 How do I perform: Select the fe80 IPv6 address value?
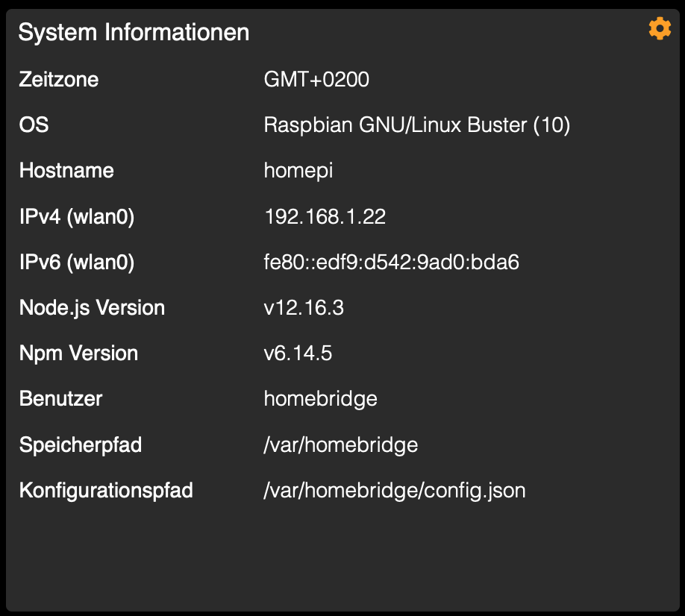click(x=392, y=262)
